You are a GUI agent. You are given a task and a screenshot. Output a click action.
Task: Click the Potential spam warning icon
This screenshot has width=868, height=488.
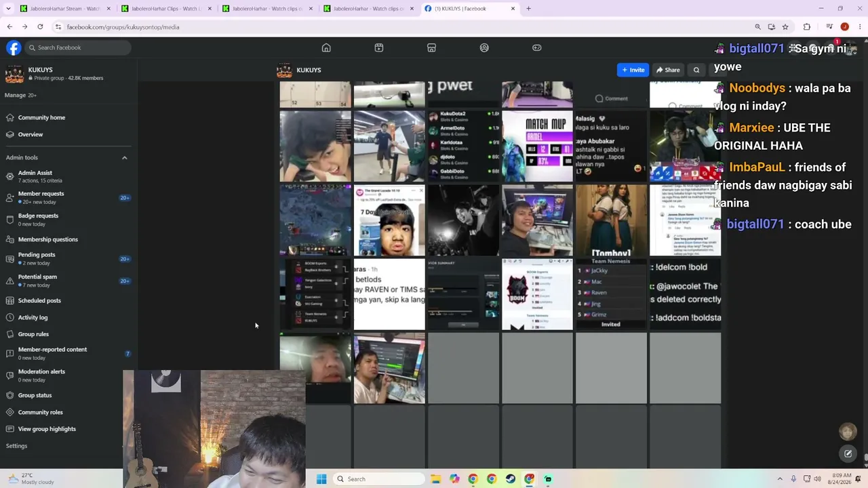[x=9, y=281]
